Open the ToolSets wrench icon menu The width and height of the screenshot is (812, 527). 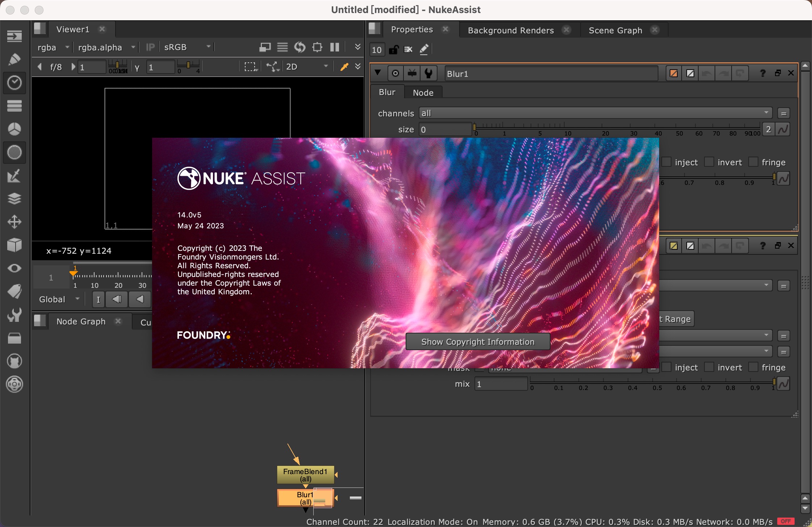point(14,315)
